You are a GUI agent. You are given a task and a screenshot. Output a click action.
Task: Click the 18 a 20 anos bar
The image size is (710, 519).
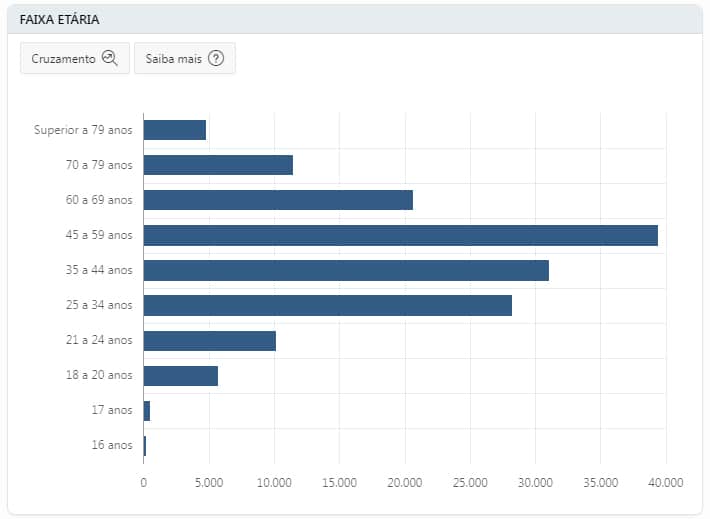tap(181, 375)
